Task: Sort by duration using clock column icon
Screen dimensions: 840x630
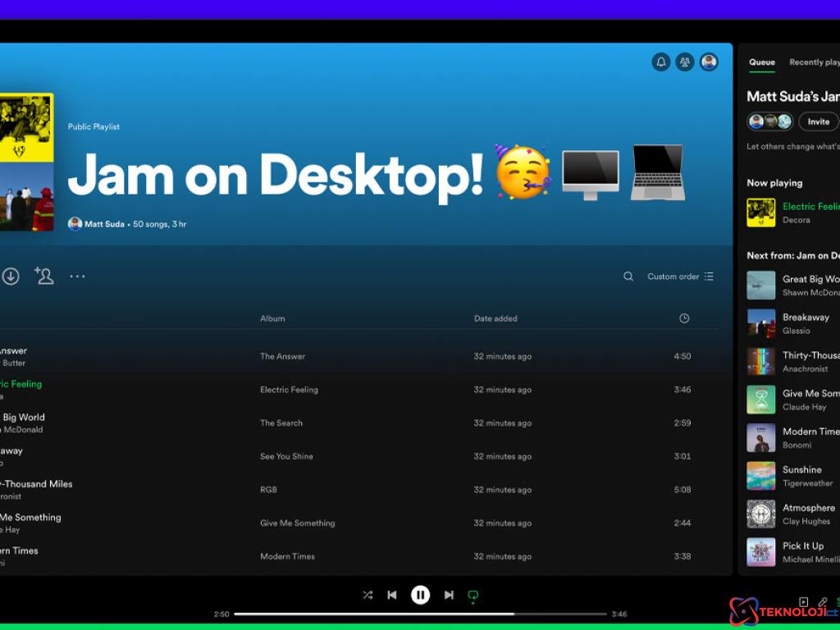Action: [x=684, y=318]
